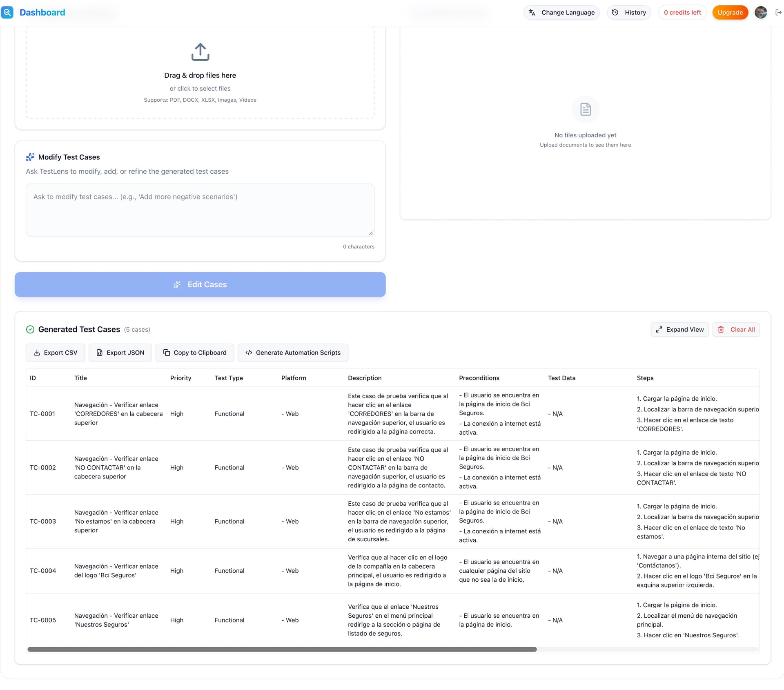The height and width of the screenshot is (690, 784).
Task: Click the document icon in empty files panel
Action: (x=585, y=109)
